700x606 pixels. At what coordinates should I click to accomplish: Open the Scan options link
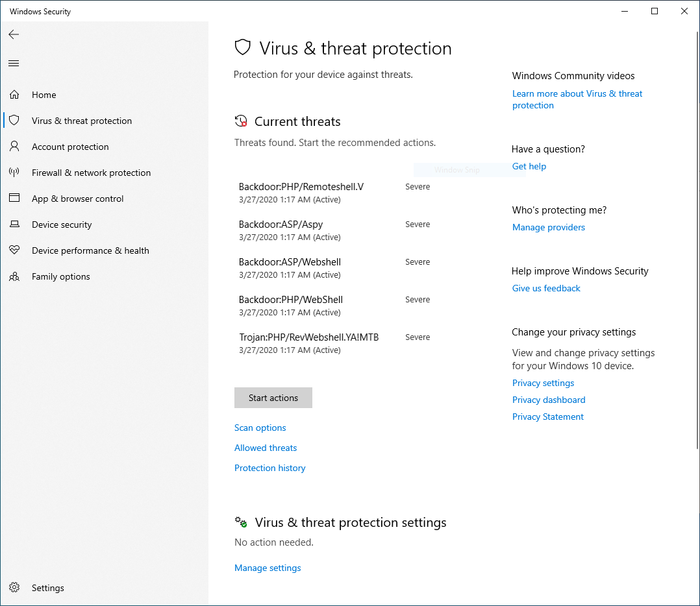point(260,428)
